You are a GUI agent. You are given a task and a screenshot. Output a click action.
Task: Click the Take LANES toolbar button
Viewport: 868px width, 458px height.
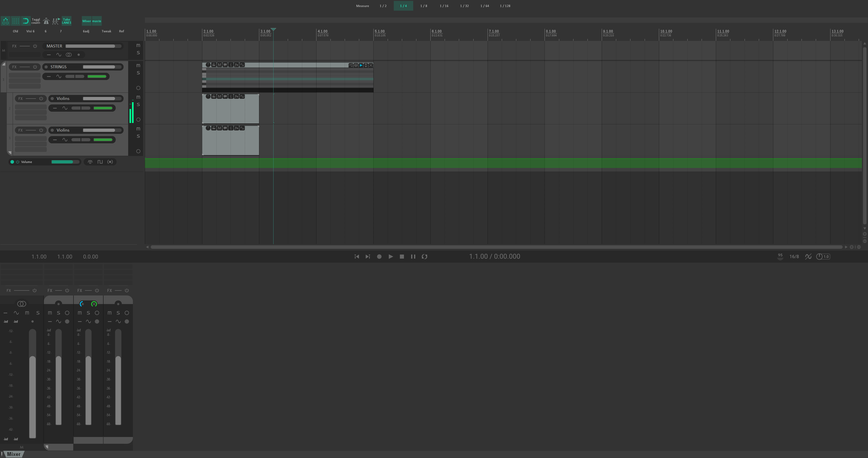[x=66, y=21]
